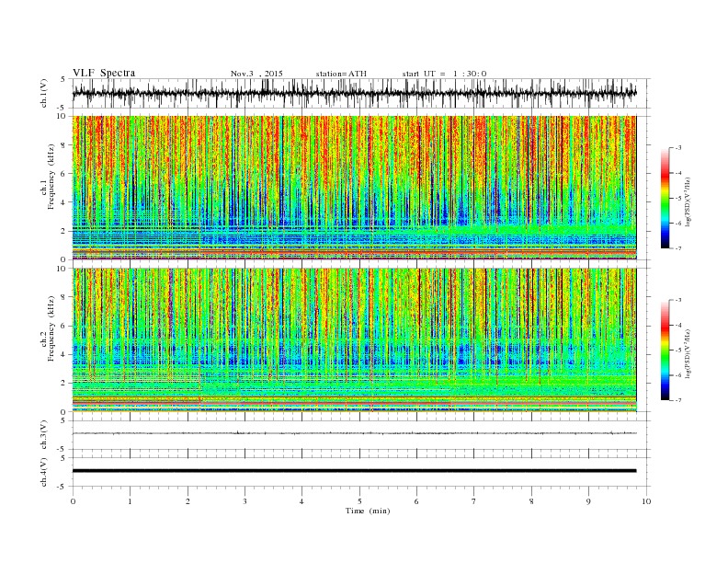Image resolution: width=728 pixels, height=563 pixels.
Task: Click the "-4" label on ch.2 colorbar
Action: tap(677, 325)
